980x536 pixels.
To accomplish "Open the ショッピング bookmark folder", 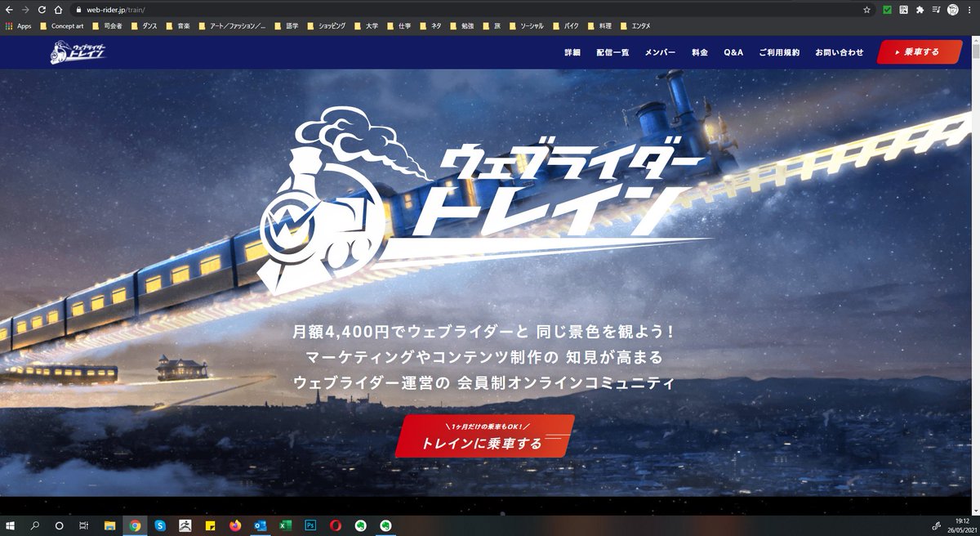I will click(328, 26).
